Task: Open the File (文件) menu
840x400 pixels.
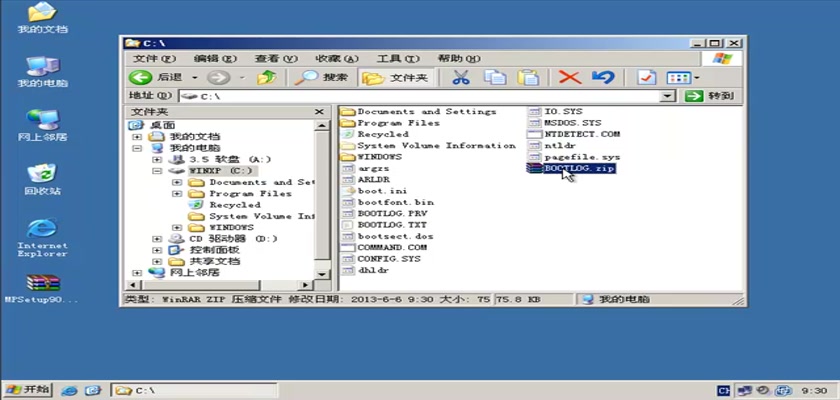Action: pos(154,58)
